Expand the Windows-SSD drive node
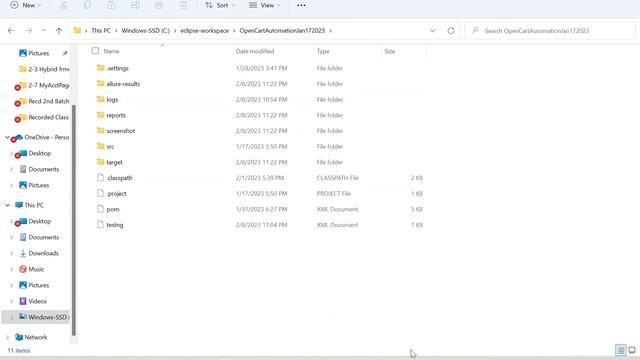The width and height of the screenshot is (640, 360). pyautogui.click(x=11, y=317)
